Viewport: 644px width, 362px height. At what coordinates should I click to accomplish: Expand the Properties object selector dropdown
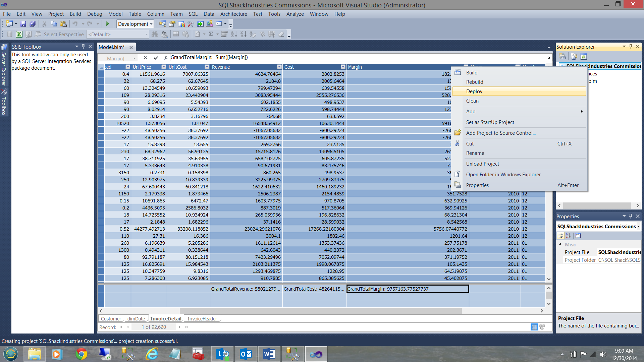(x=638, y=227)
